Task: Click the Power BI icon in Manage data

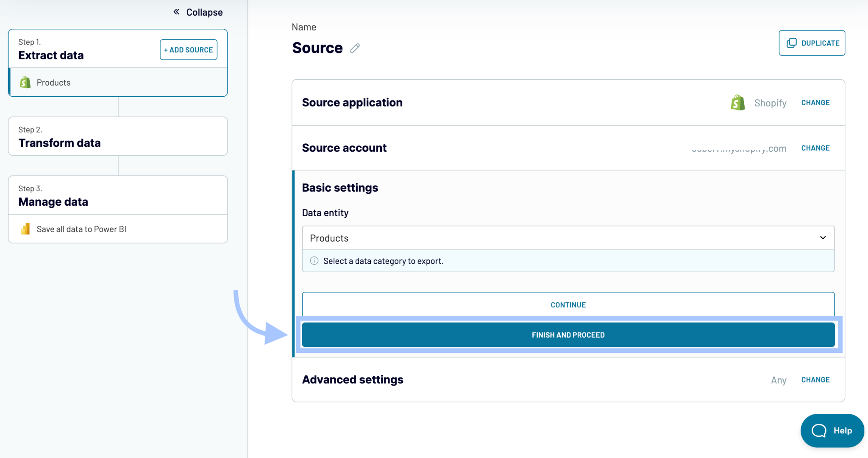Action: pyautogui.click(x=25, y=229)
